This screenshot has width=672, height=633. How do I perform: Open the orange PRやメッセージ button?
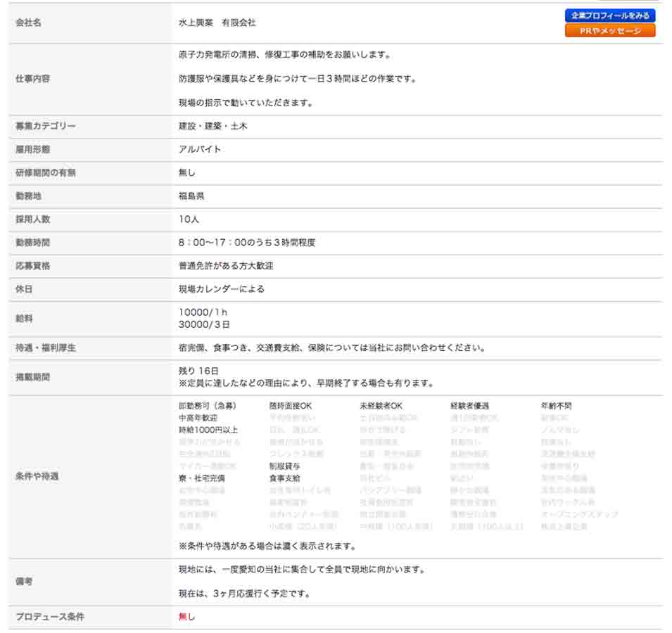click(609, 31)
